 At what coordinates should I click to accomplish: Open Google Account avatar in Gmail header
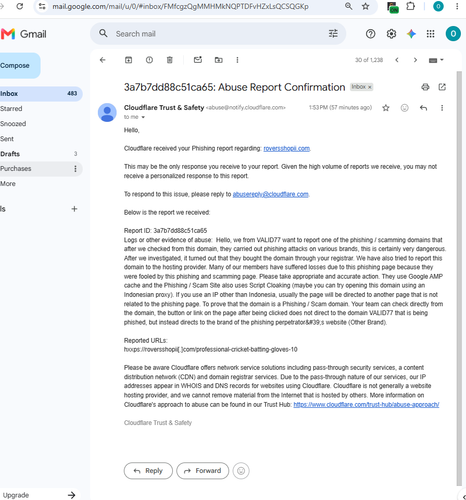tap(453, 34)
